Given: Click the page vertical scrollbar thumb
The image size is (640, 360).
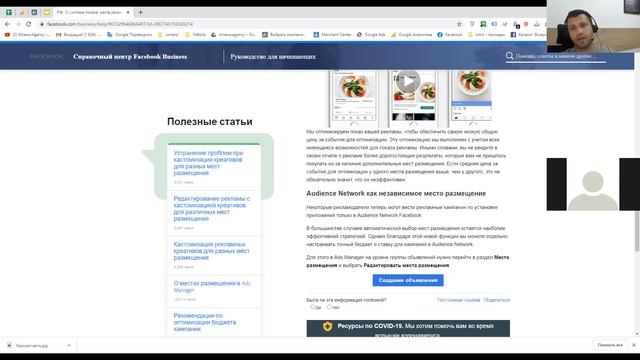Looking at the screenshot, I should [637, 232].
